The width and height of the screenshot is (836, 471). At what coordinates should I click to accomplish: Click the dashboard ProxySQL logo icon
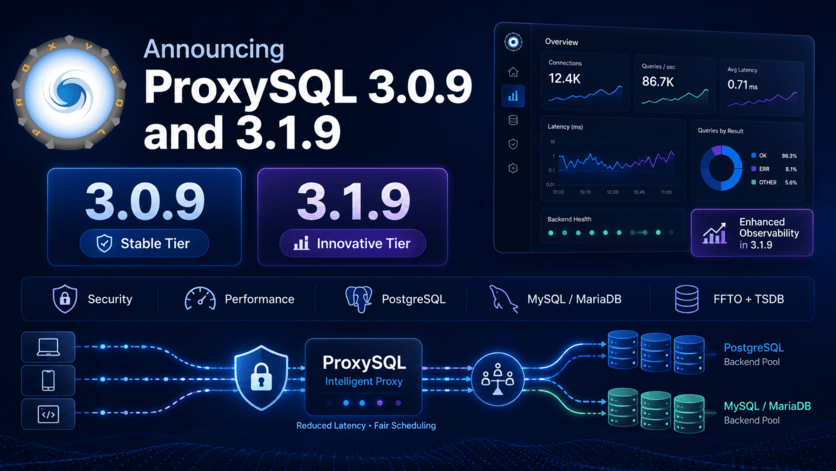coord(513,42)
